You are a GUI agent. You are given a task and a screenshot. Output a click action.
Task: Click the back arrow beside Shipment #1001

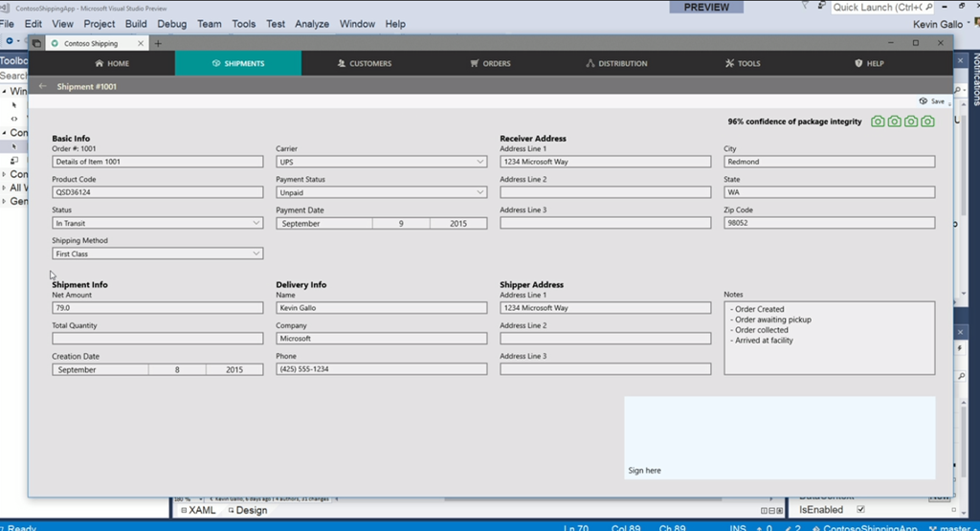(42, 86)
